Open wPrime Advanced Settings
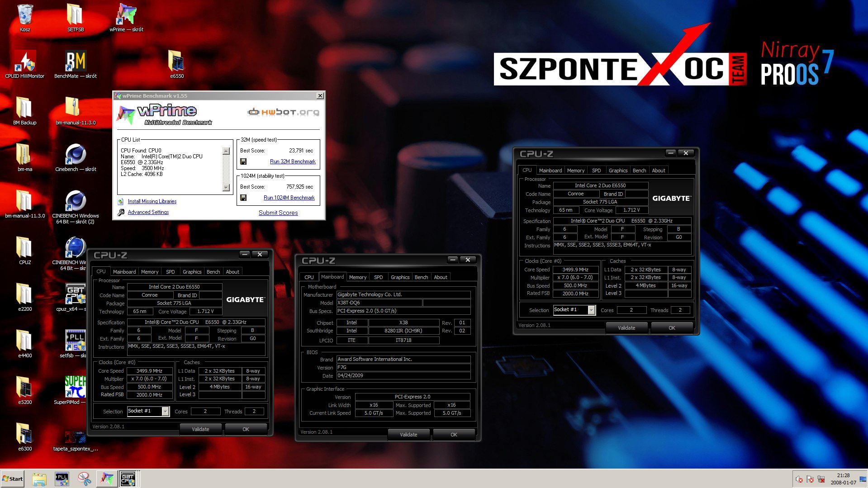The width and height of the screenshot is (868, 488). pos(148,212)
